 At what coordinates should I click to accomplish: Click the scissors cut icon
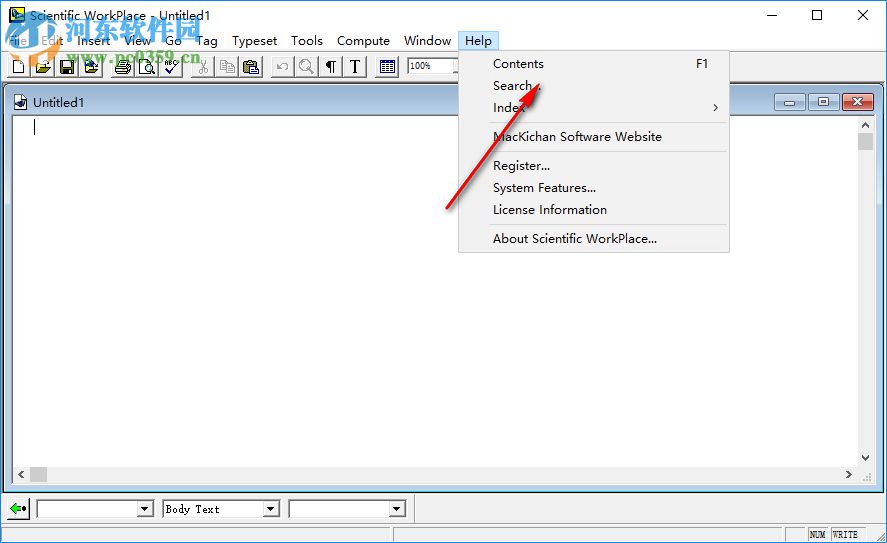(x=203, y=67)
